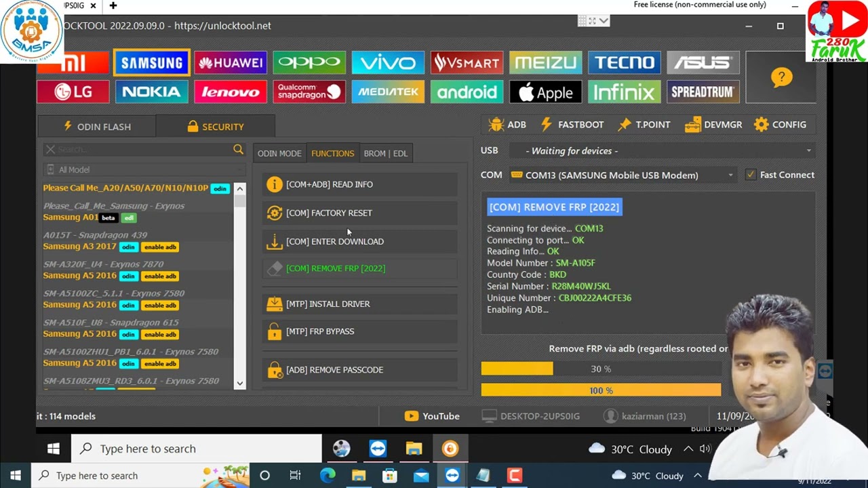Select the Tecno brand tile
The height and width of the screenshot is (488, 868).
(x=624, y=62)
